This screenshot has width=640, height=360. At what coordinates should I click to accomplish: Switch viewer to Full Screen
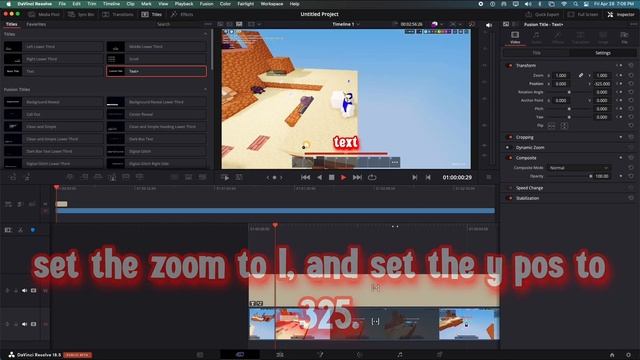pyautogui.click(x=583, y=14)
